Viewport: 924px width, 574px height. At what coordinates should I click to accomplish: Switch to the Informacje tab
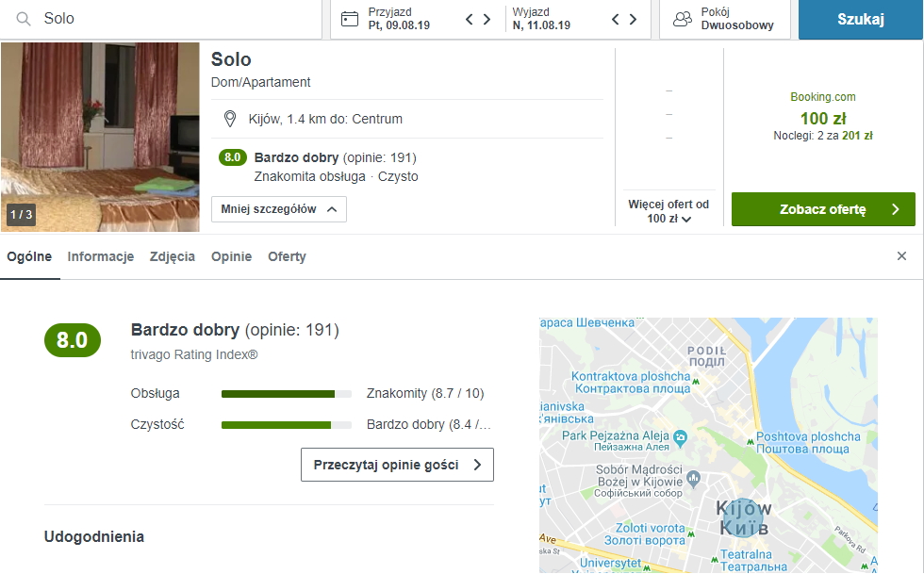pyautogui.click(x=101, y=256)
